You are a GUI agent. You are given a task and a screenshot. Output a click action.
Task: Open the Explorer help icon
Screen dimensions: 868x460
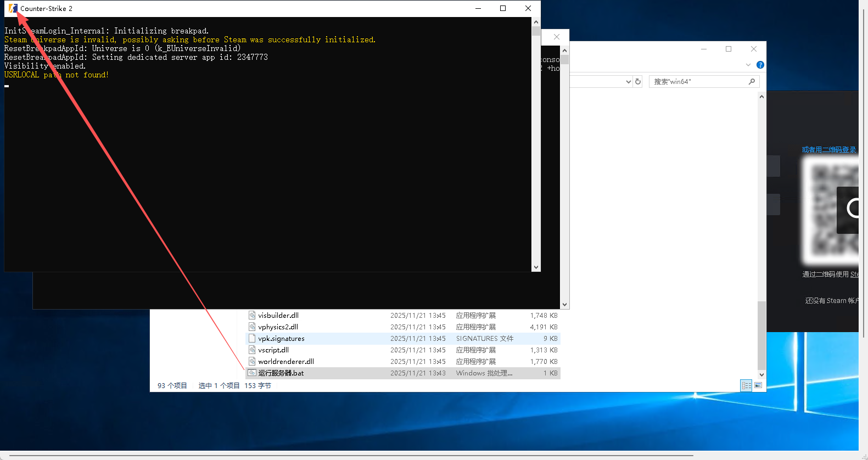pyautogui.click(x=760, y=65)
